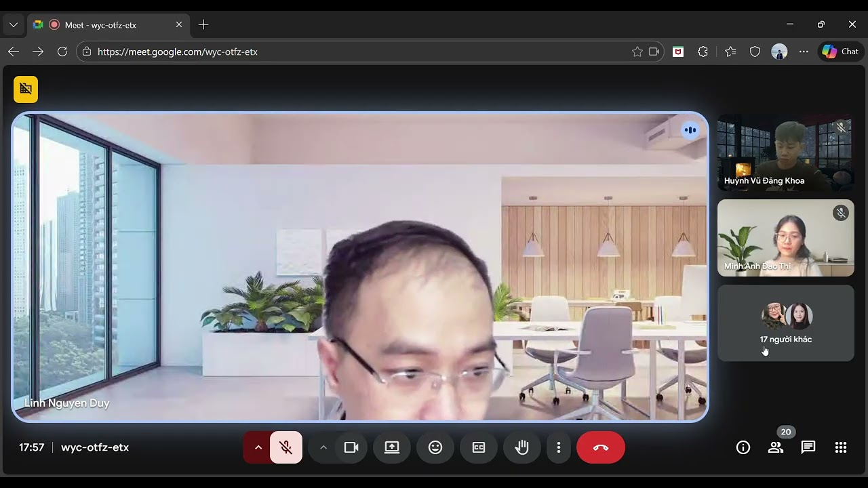Click camera permission icon in address bar
868x488 pixels.
coord(654,52)
